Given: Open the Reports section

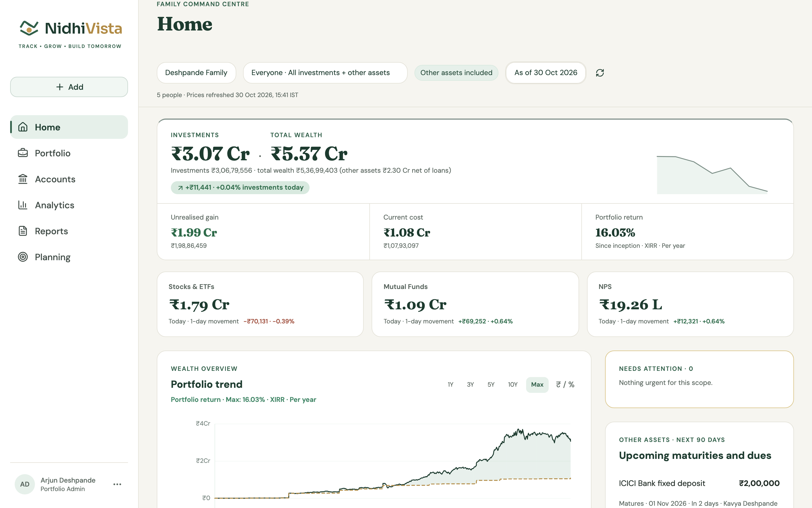Looking at the screenshot, I should [69, 231].
